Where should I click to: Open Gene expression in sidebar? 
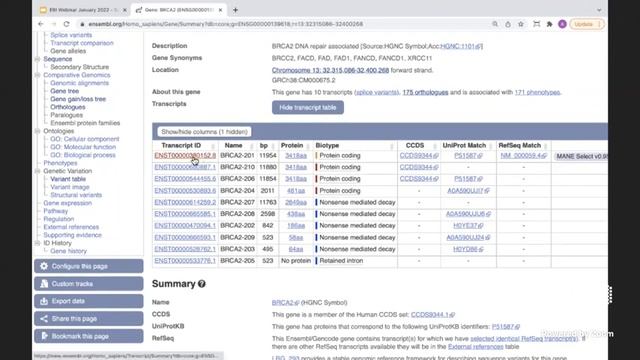point(67,203)
